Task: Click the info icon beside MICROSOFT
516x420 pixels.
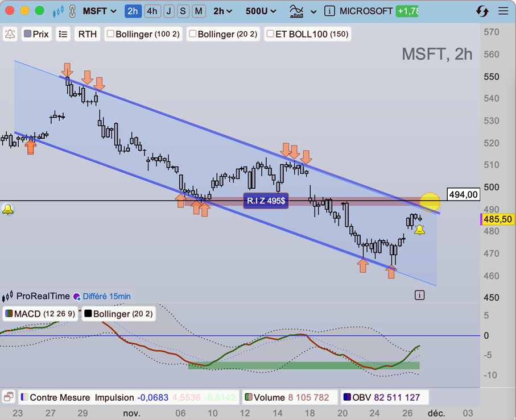Action: (329, 11)
